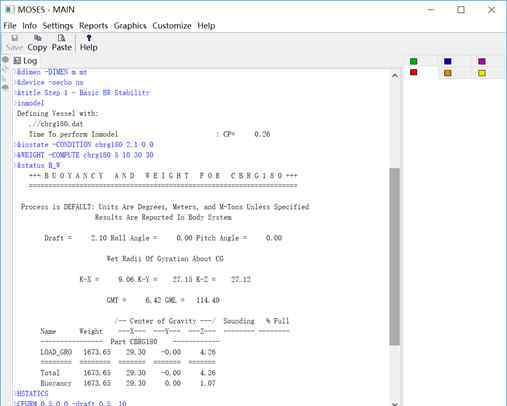The height and width of the screenshot is (406, 507).
Task: Click the log vertical scrollbar thumb
Action: pyautogui.click(x=395, y=257)
